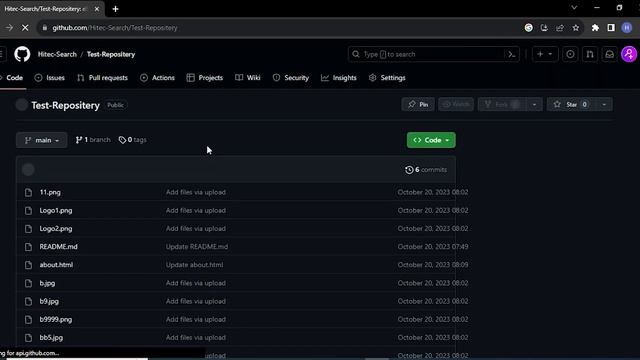Switch to the Code tab
Image resolution: width=640 pixels, height=360 pixels.
12,78
